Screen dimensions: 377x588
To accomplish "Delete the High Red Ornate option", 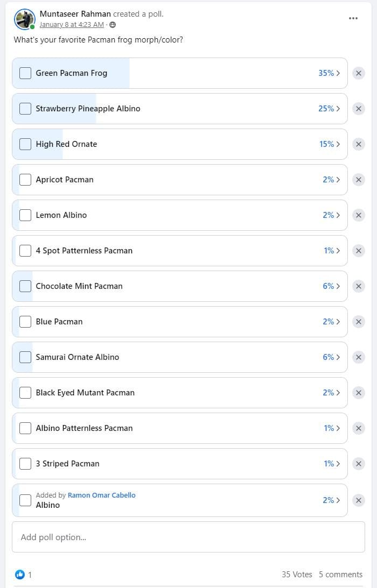I will 359,144.
